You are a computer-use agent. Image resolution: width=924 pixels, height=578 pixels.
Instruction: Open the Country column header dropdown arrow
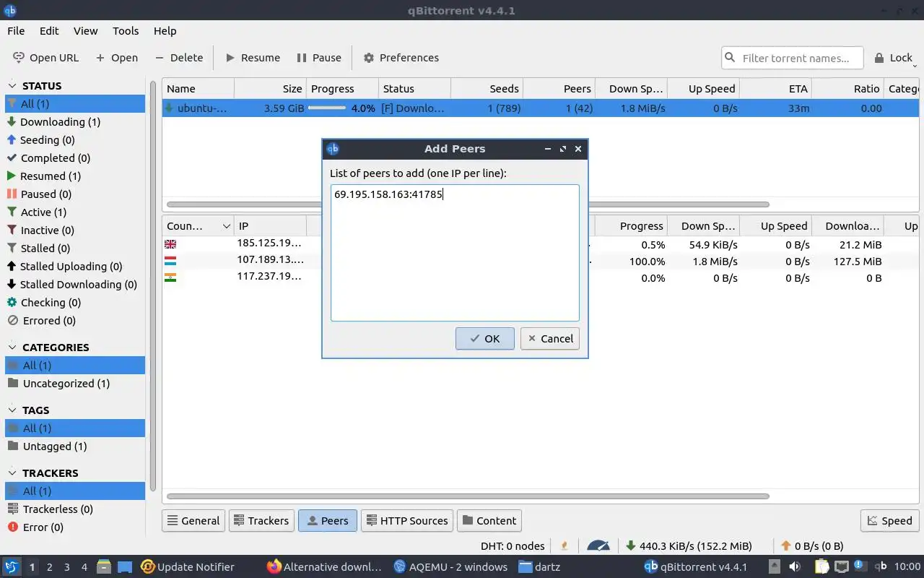(x=226, y=226)
